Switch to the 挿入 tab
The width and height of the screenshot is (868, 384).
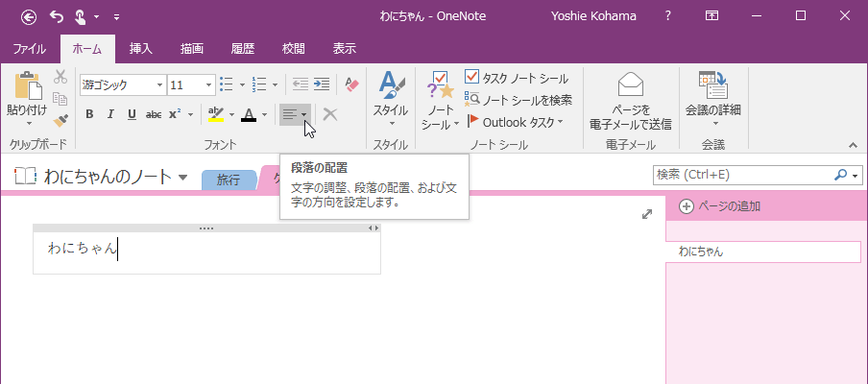coord(140,49)
